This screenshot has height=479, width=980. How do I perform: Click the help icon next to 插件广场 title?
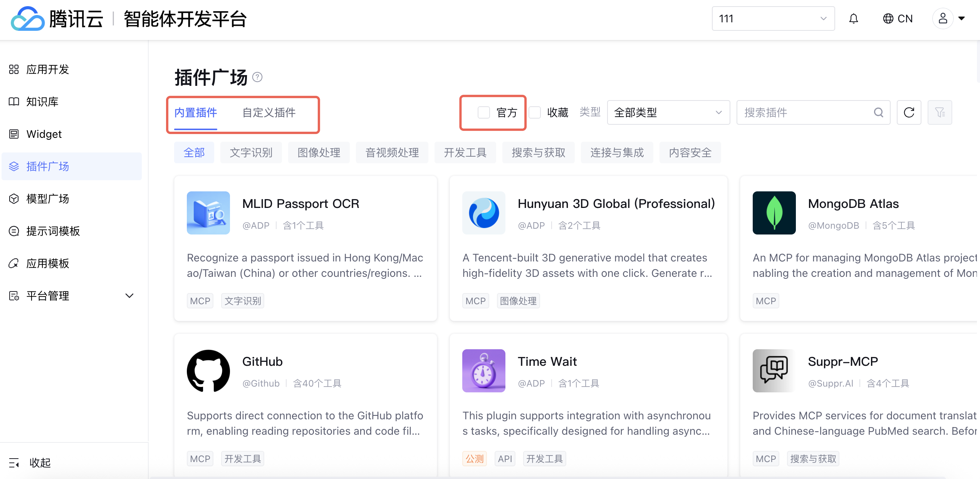point(257,77)
